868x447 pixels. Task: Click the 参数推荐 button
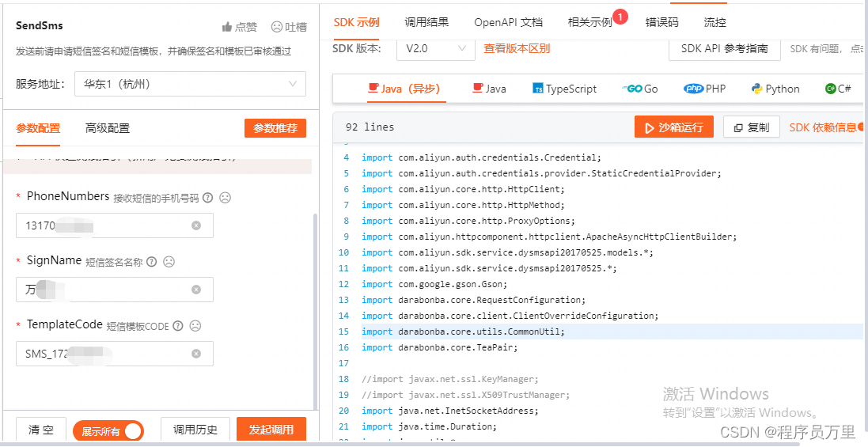pyautogui.click(x=275, y=128)
